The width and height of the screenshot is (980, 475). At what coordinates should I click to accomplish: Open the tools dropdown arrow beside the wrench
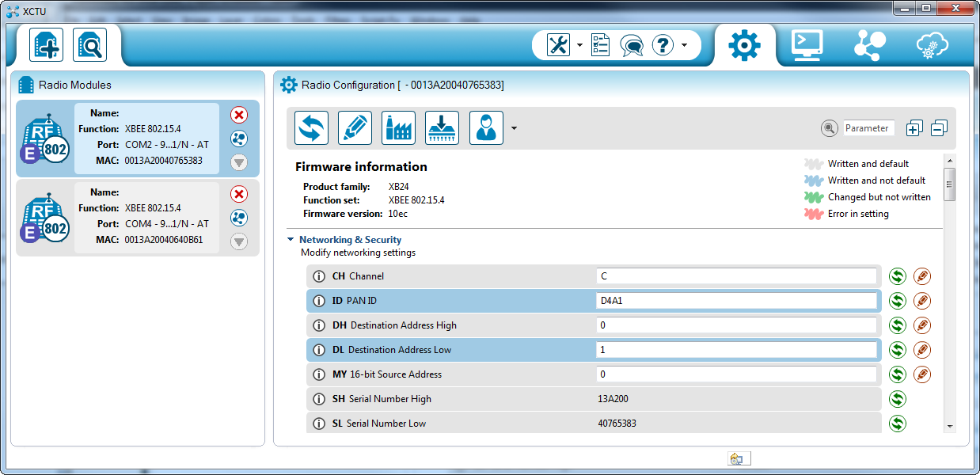click(x=579, y=45)
